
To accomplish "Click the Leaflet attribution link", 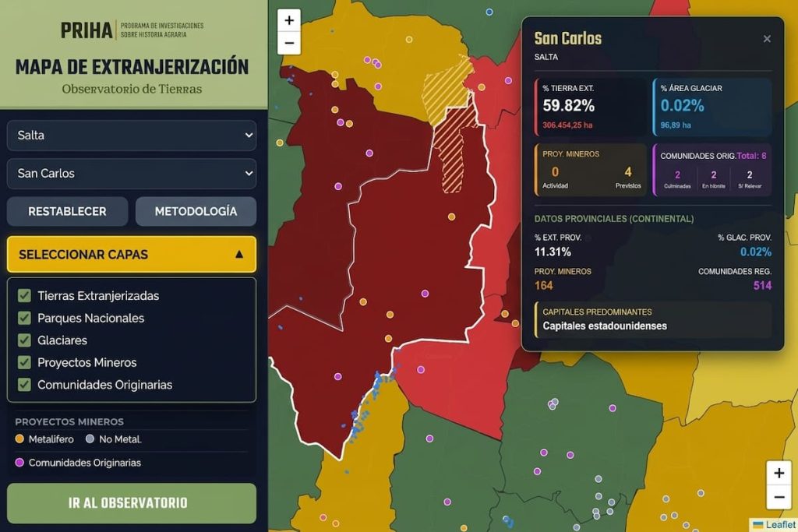I will coord(775,525).
